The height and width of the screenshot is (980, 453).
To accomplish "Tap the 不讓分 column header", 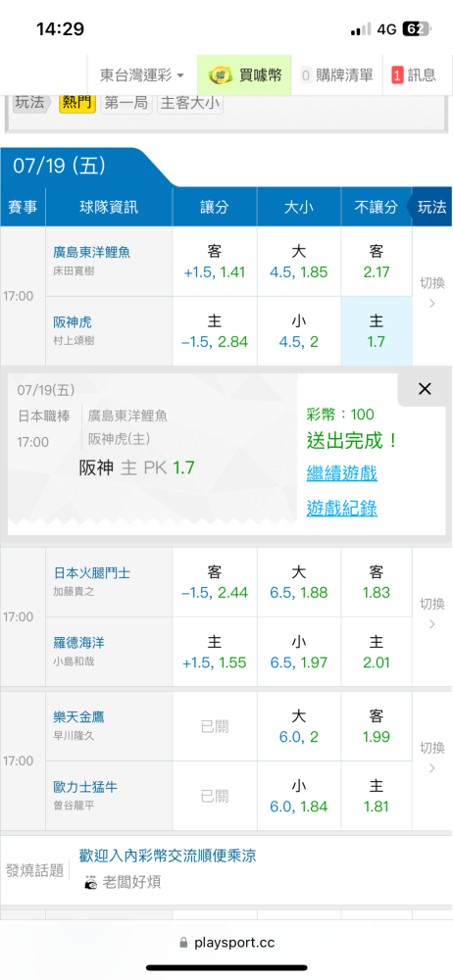I will point(377,207).
